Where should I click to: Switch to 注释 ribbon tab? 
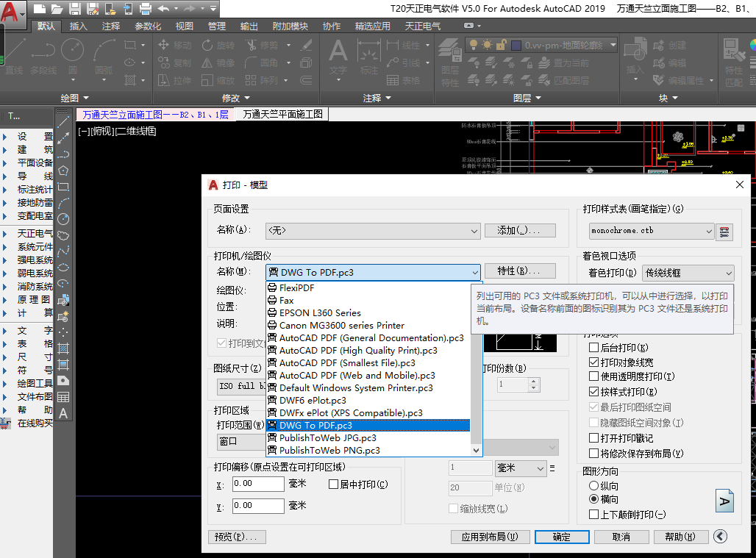pyautogui.click(x=111, y=26)
